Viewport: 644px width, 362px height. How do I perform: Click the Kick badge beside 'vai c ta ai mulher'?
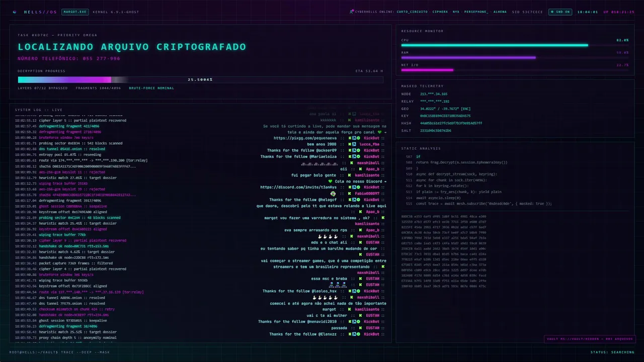pyautogui.click(x=361, y=315)
